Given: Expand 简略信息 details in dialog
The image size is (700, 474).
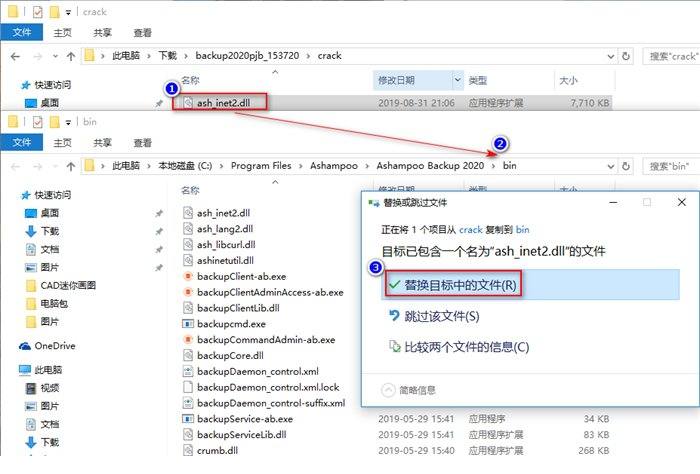Looking at the screenshot, I should (408, 390).
